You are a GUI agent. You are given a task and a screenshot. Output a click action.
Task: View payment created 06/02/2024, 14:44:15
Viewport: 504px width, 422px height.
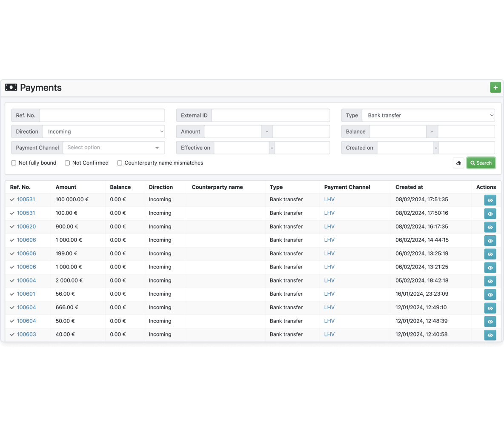(x=490, y=240)
